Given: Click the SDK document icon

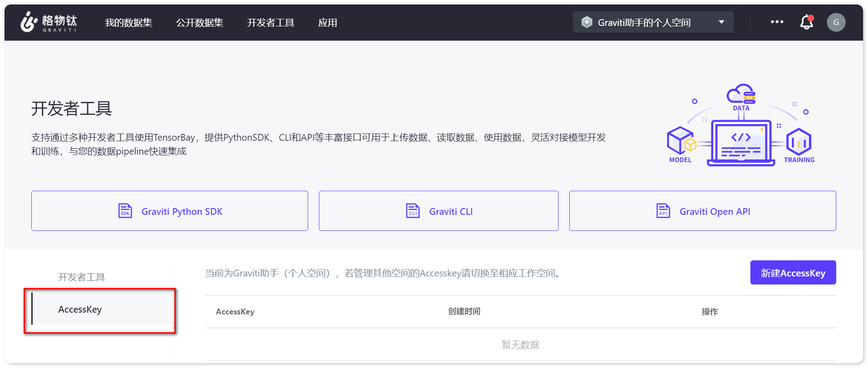Looking at the screenshot, I should point(125,211).
